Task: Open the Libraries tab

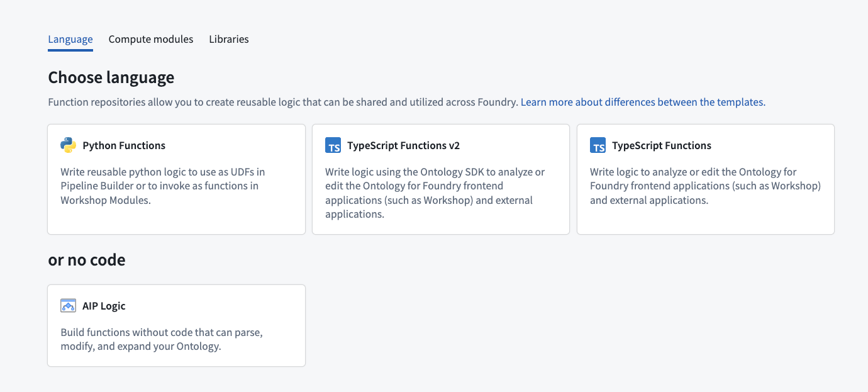Action: [229, 39]
